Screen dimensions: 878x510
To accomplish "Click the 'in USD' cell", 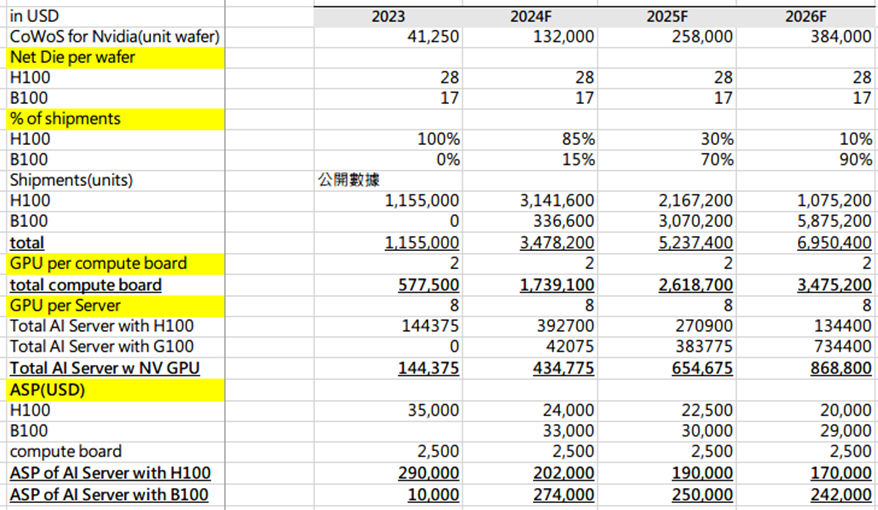I will coord(35,16).
